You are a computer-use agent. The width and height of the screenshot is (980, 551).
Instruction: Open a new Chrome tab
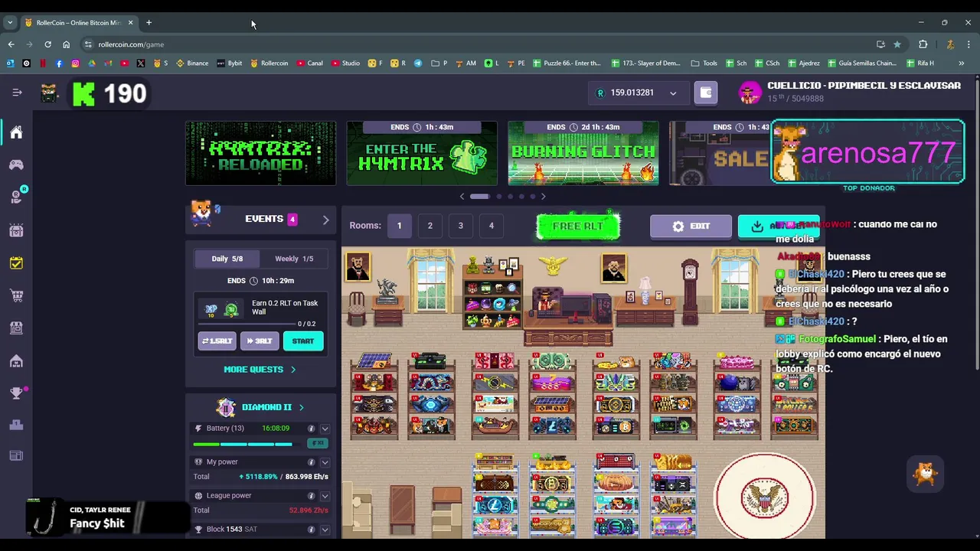pyautogui.click(x=149, y=22)
